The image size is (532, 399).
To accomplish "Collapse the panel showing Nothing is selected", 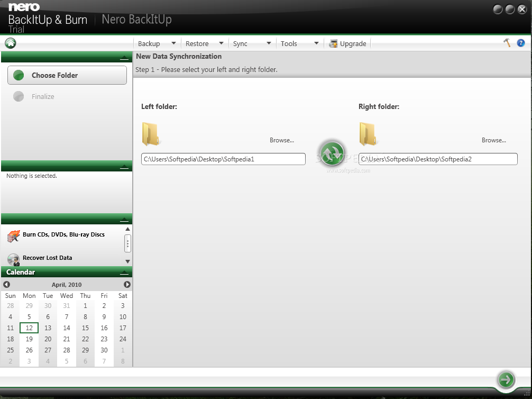I will pyautogui.click(x=124, y=167).
